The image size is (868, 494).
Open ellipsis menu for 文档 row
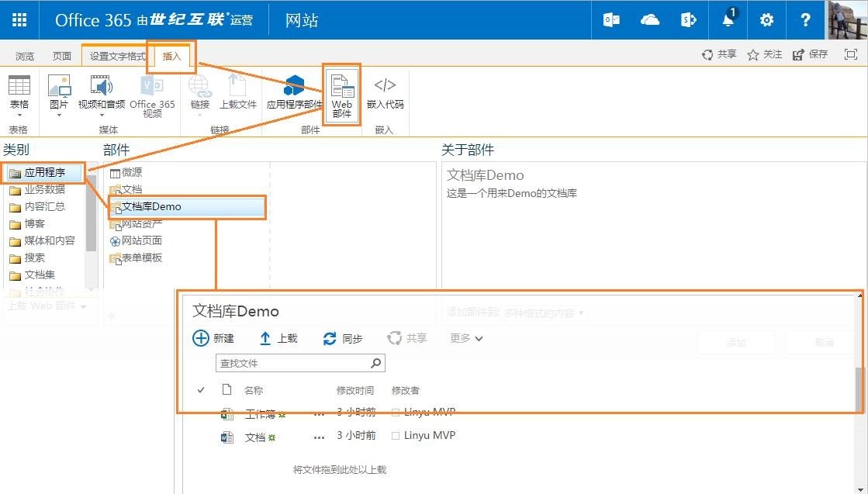point(319,437)
